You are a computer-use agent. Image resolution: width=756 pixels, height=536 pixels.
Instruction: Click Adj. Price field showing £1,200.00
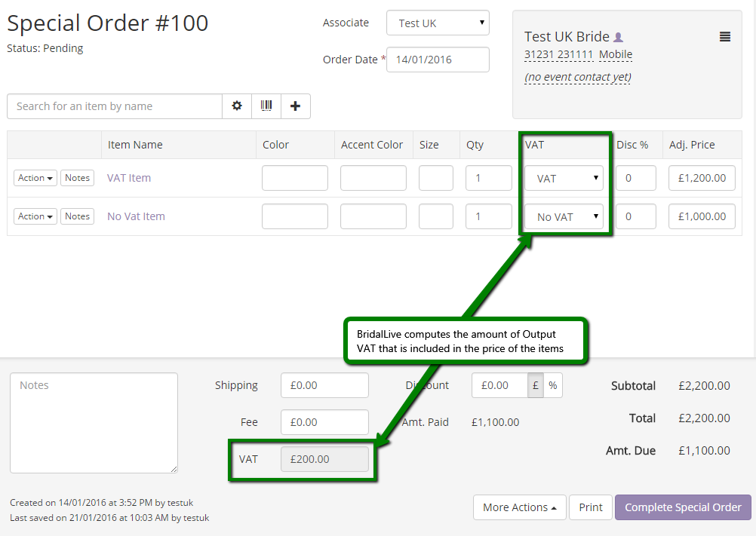tap(702, 178)
